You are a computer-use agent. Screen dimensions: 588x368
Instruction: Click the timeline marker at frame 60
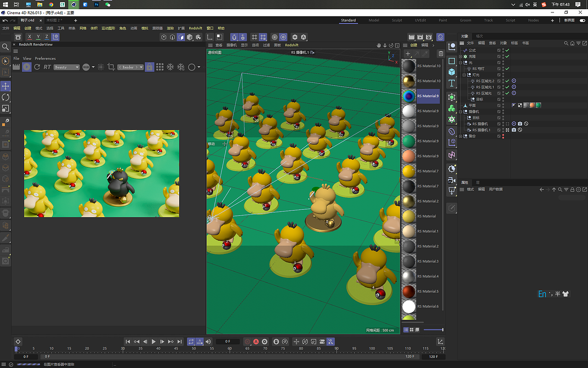point(230,348)
